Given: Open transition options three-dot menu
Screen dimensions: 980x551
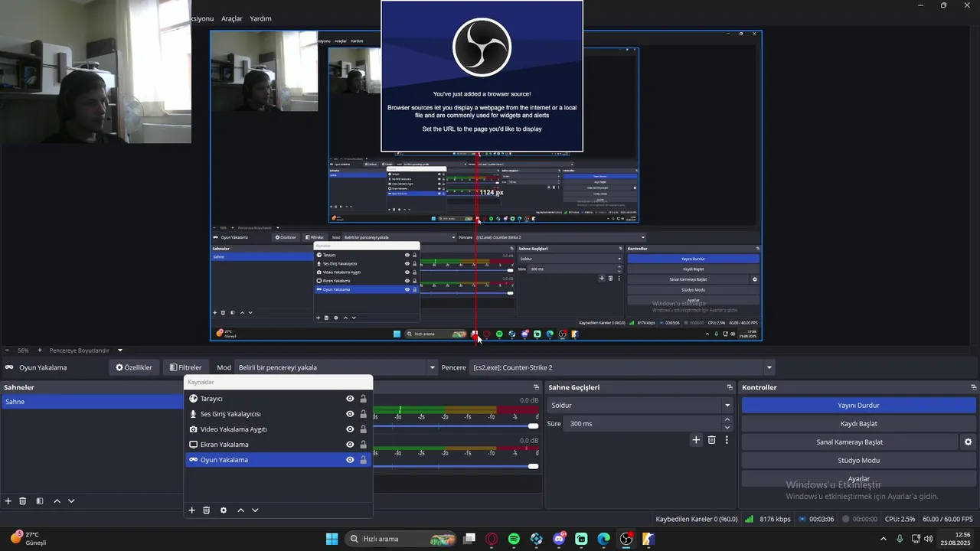Looking at the screenshot, I should 727,439.
